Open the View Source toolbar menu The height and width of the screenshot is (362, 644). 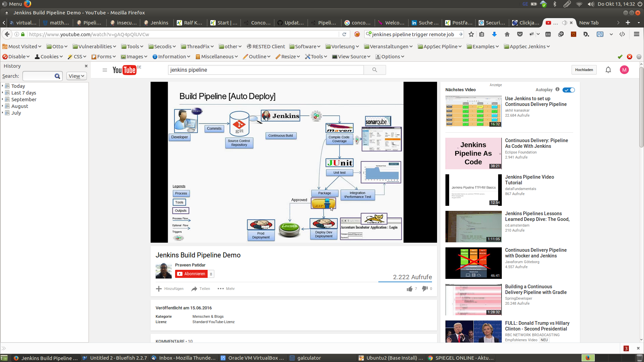(x=351, y=57)
